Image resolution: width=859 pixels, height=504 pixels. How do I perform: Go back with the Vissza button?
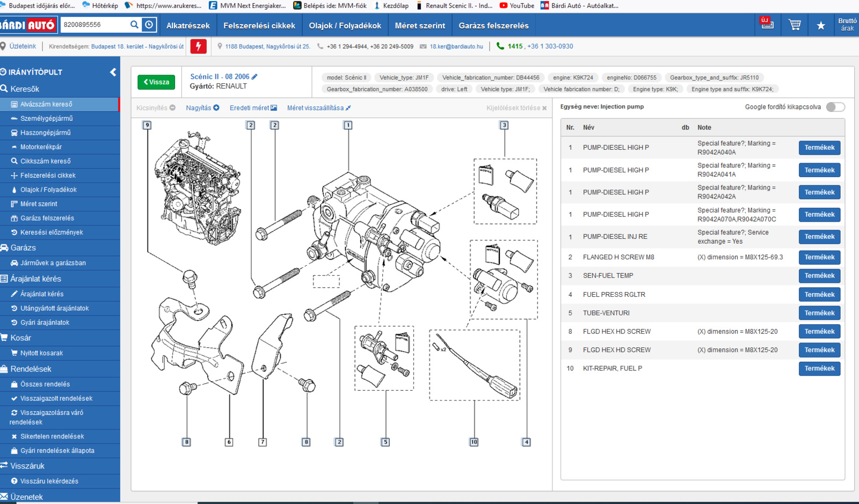[x=156, y=82]
